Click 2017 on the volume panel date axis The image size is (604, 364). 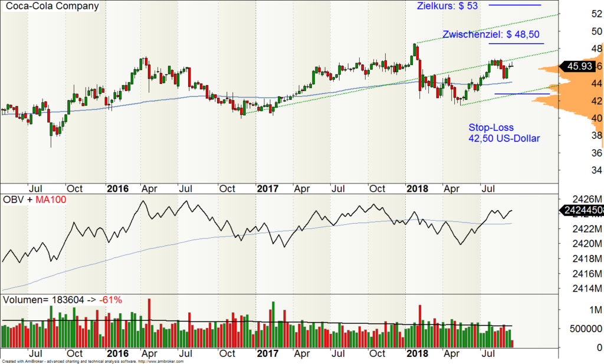268,353
